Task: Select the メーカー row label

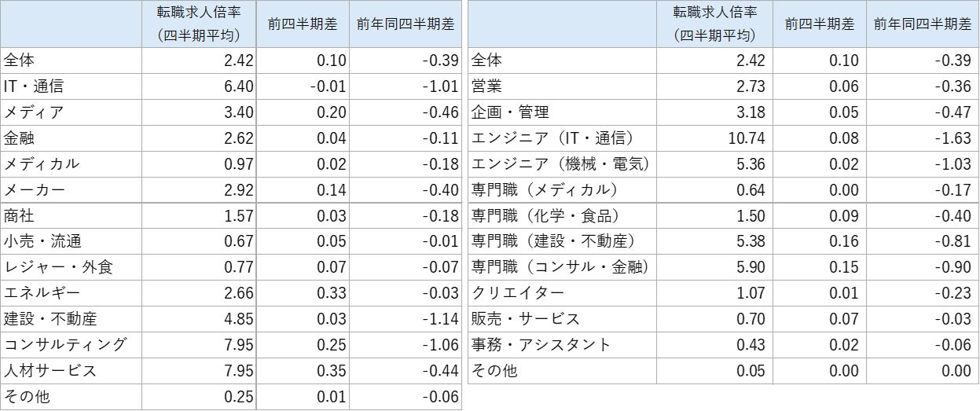Action: [x=34, y=190]
